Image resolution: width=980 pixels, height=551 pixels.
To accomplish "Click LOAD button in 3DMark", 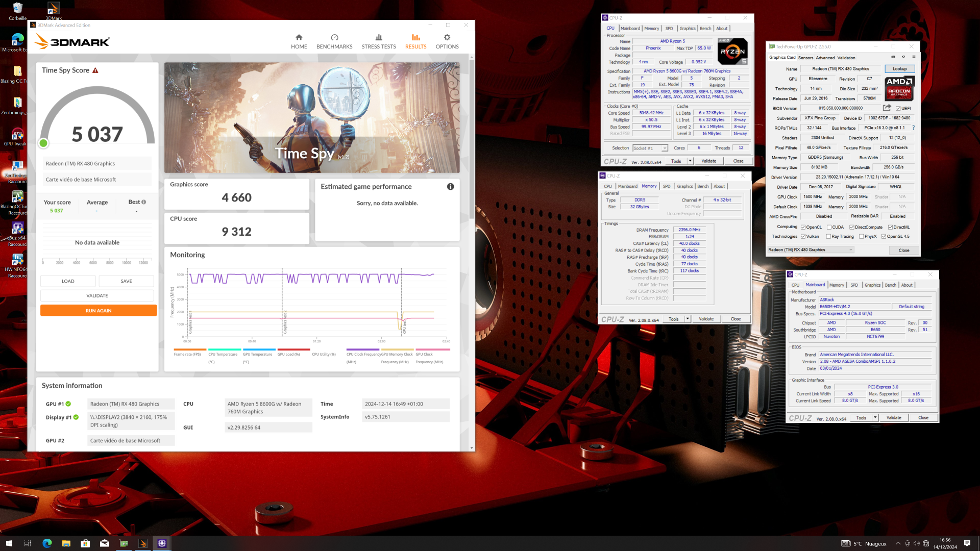I will click(x=68, y=281).
